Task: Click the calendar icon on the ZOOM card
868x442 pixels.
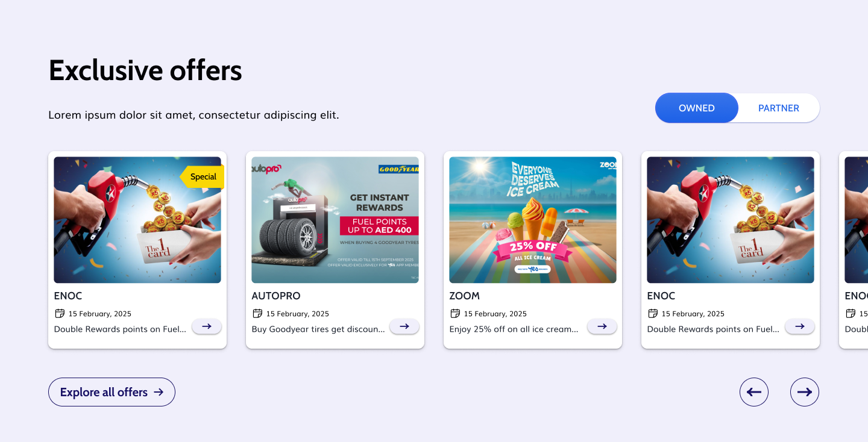Action: click(x=455, y=313)
